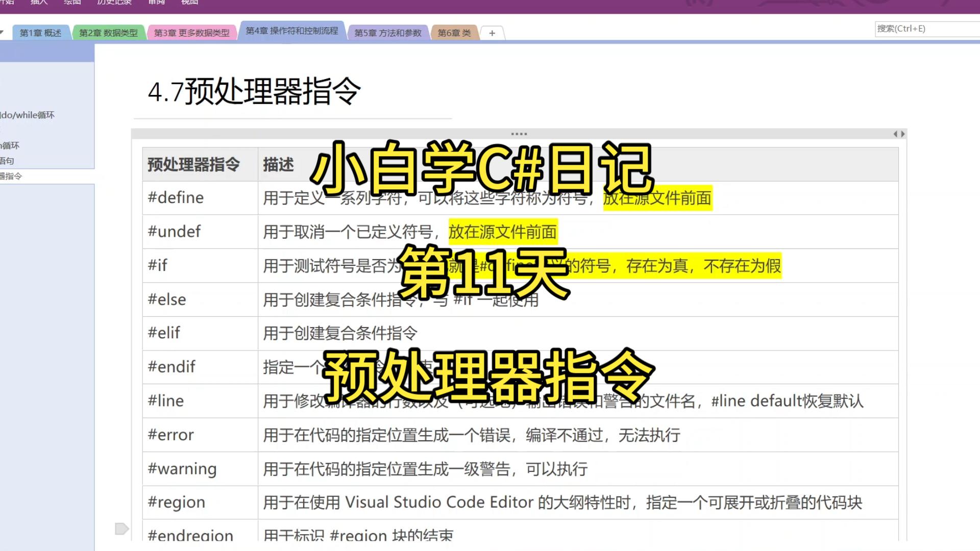Open the 第6章 类 section tab
Viewport: 980px width, 551px height.
click(454, 33)
